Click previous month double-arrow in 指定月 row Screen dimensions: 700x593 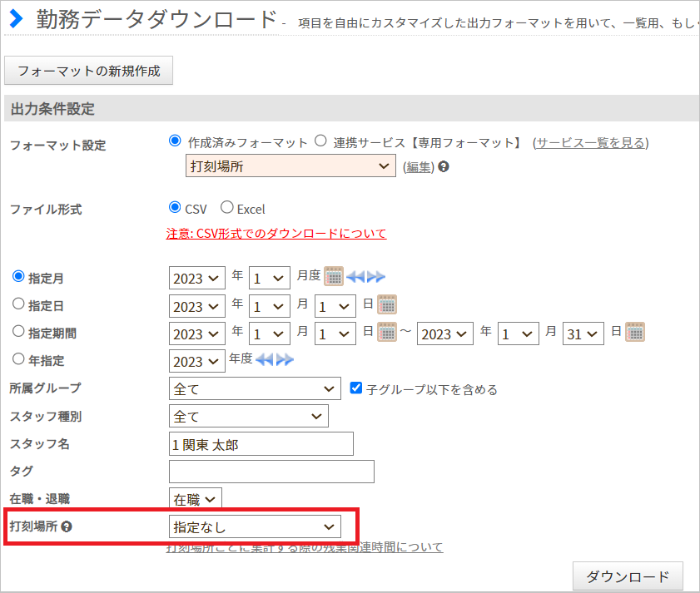click(x=356, y=277)
